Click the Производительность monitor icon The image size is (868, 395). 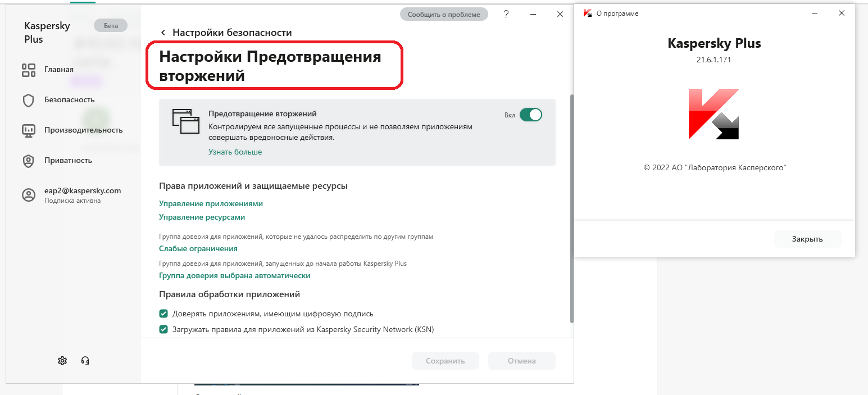tap(28, 130)
